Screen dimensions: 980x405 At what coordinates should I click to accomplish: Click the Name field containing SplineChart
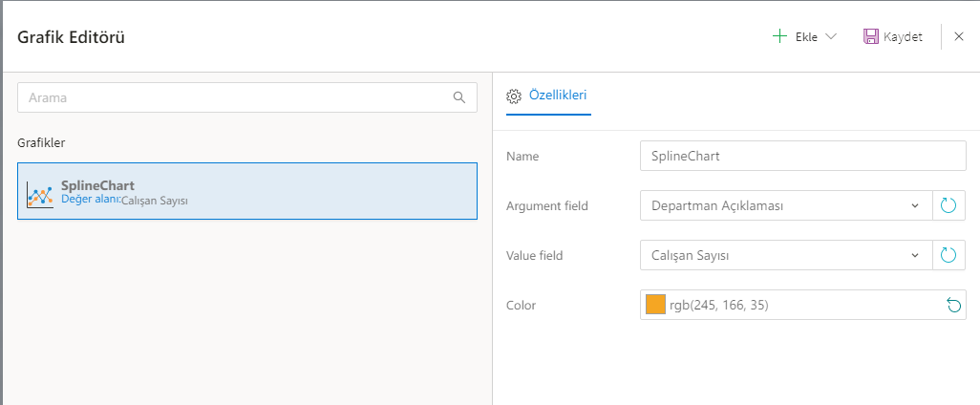click(x=802, y=156)
